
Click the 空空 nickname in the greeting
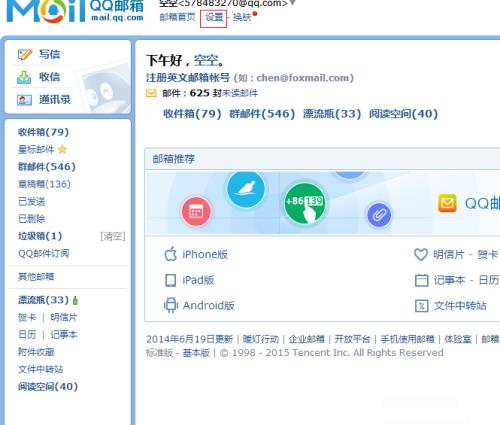[206, 61]
